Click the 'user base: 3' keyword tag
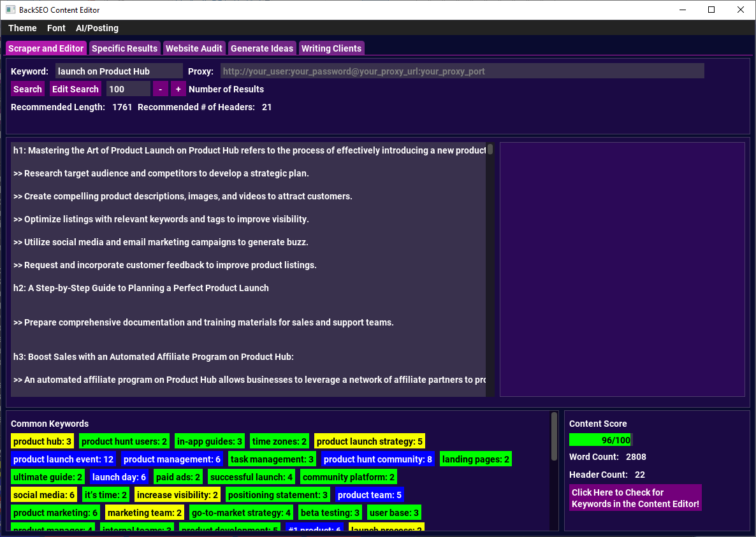This screenshot has height=537, width=756. click(394, 513)
